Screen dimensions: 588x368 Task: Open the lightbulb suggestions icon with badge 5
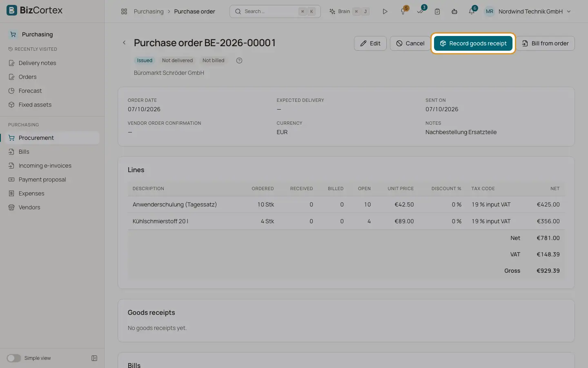403,11
